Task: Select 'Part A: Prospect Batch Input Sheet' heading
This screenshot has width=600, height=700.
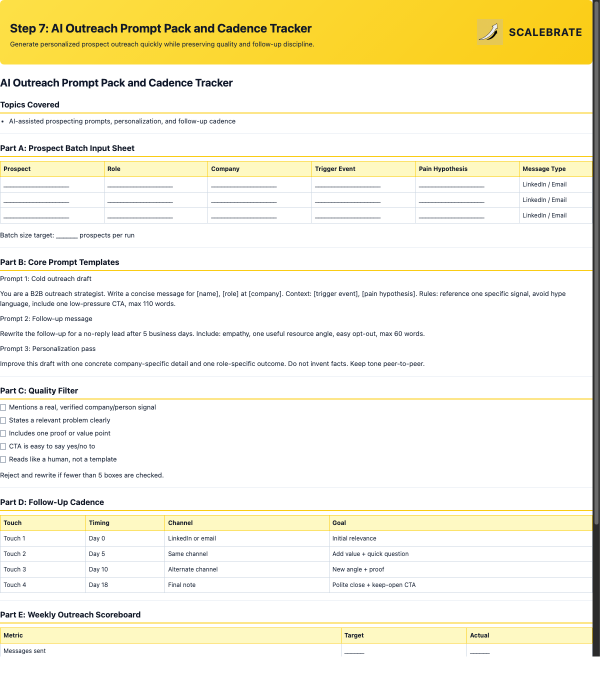Action: click(x=67, y=148)
